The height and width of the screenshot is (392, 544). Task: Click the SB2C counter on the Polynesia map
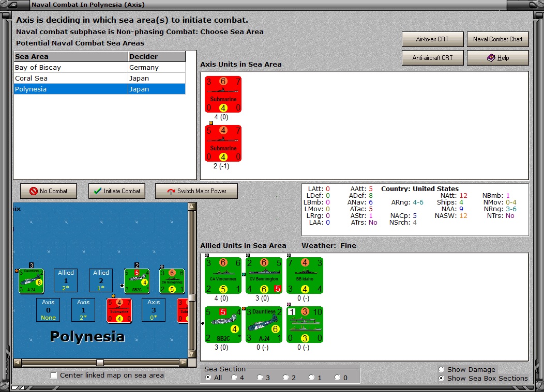137,281
